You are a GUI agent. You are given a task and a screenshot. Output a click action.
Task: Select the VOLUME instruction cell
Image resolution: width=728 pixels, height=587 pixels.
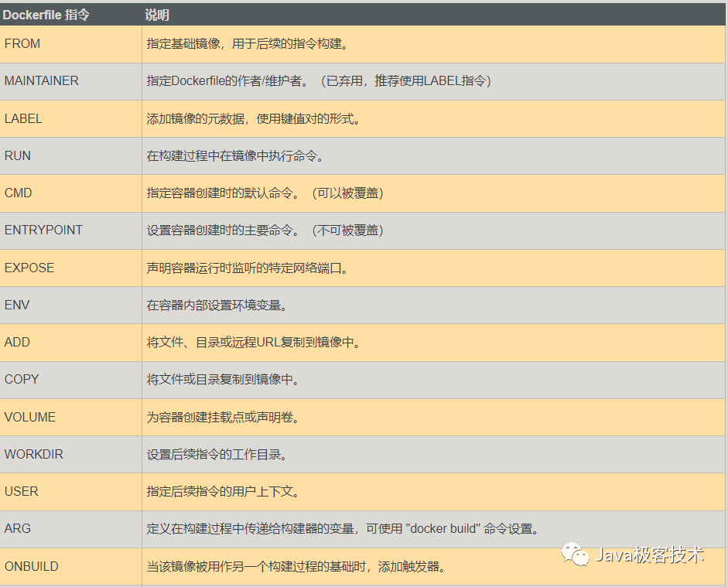click(x=70, y=417)
